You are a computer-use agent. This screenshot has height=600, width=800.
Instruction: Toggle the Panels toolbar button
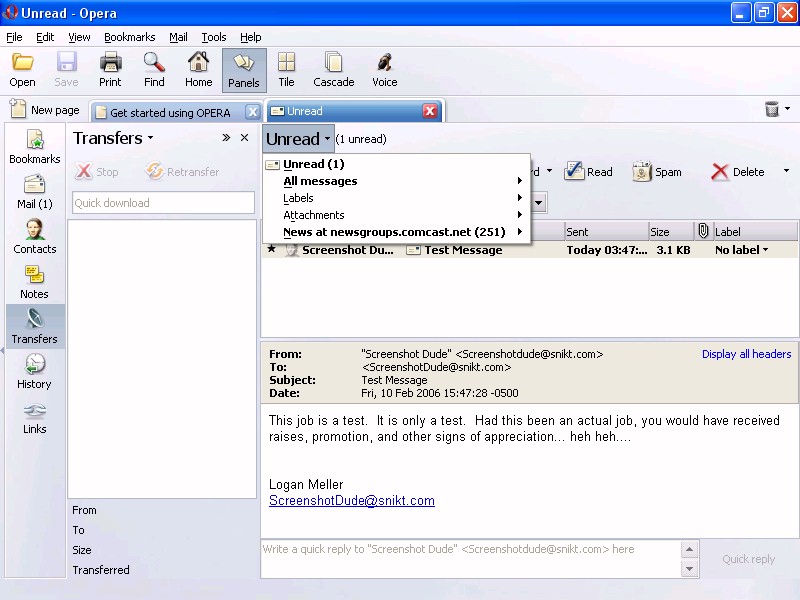(244, 69)
